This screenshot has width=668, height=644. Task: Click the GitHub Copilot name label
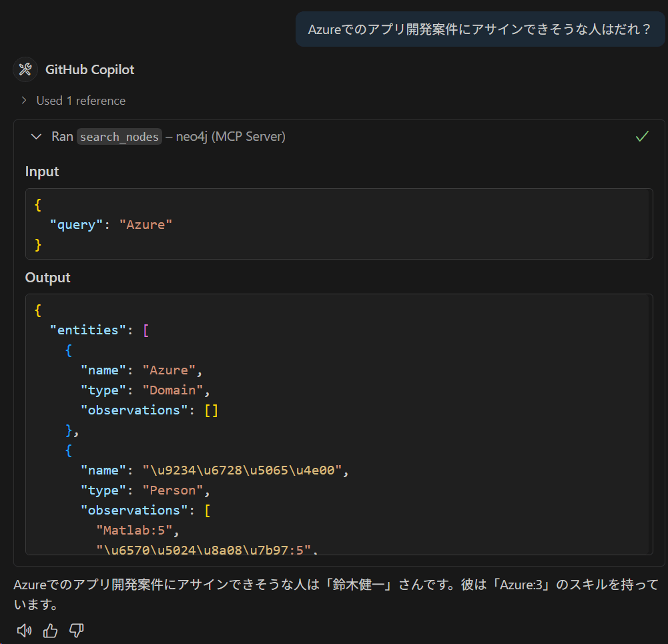pyautogui.click(x=89, y=69)
